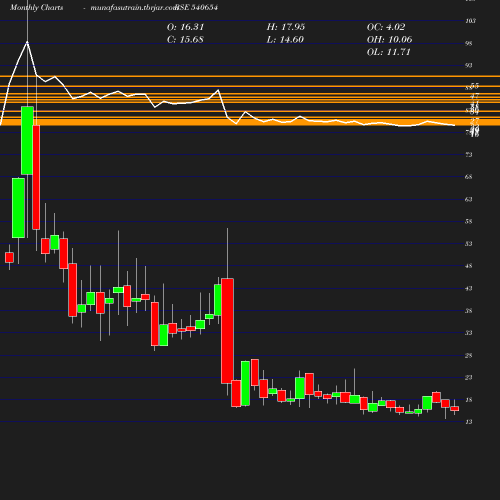Viewport: 500px width, 500px height.
Task: Click the "Monthly Charts" title text
Action: (36, 7)
